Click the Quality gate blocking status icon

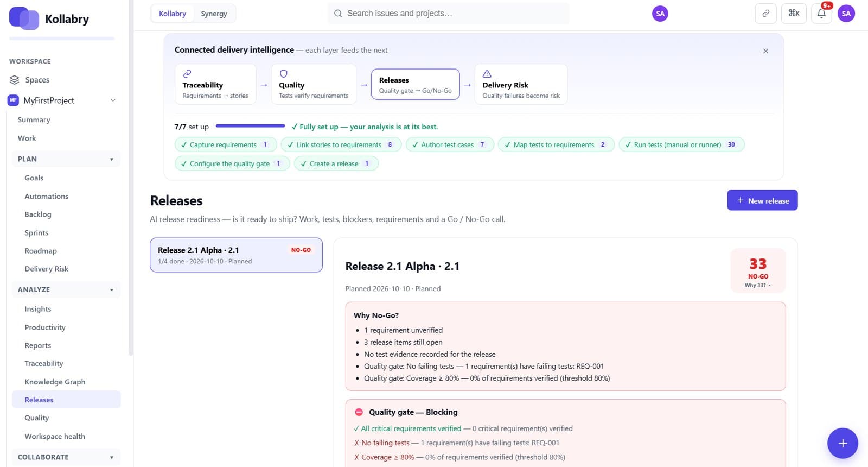pos(359,412)
